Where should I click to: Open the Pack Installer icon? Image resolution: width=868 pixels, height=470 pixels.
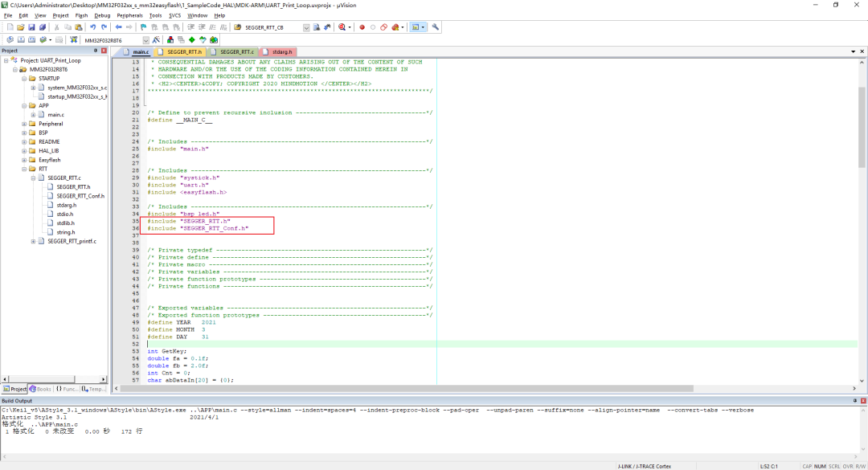214,40
